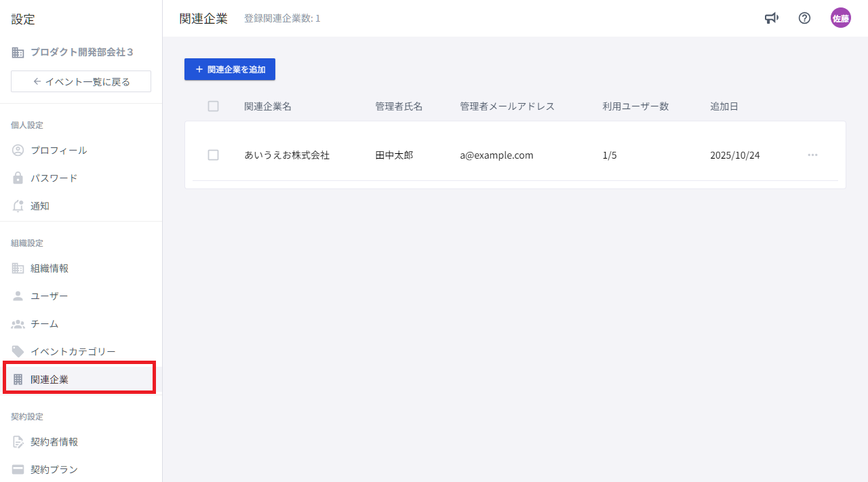Open the help question mark icon

click(804, 18)
